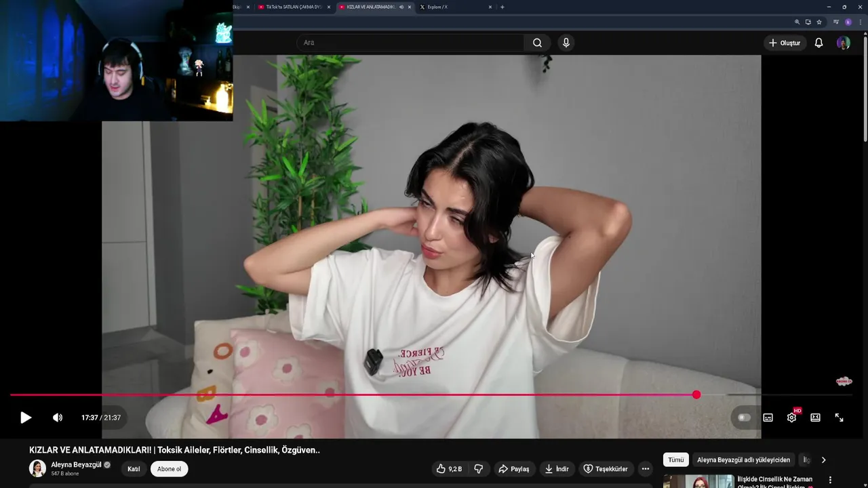Screen dimensions: 868x488
Task: Toggle the autoplay switch in the player
Action: coord(744,418)
